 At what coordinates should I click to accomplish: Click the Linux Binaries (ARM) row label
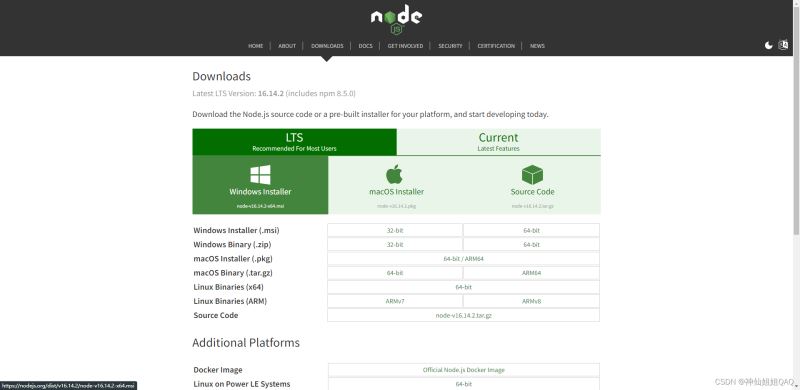pyautogui.click(x=230, y=301)
